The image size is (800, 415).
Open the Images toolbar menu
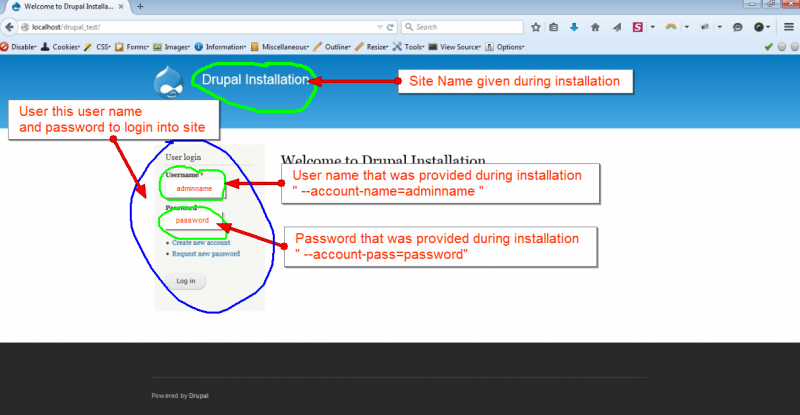tap(171, 47)
